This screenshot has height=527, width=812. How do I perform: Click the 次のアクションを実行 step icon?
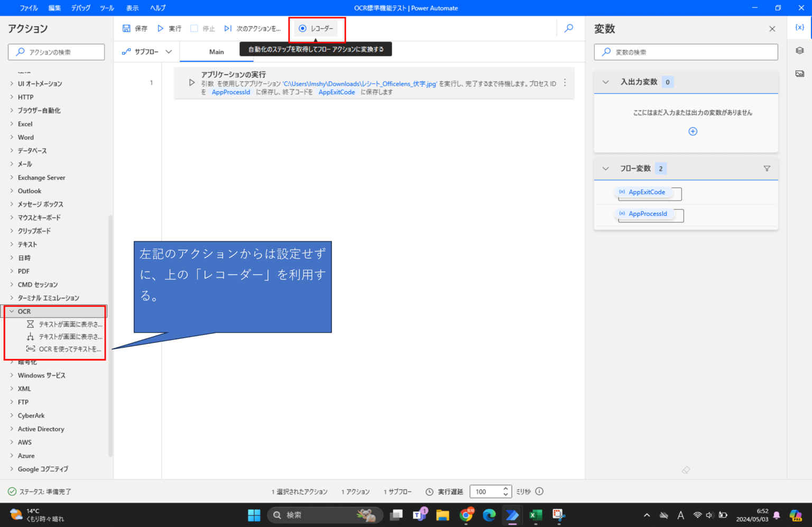pos(228,28)
